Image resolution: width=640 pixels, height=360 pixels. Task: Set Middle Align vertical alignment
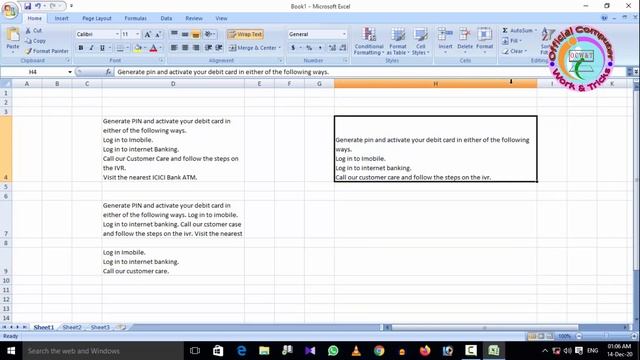[x=185, y=34]
